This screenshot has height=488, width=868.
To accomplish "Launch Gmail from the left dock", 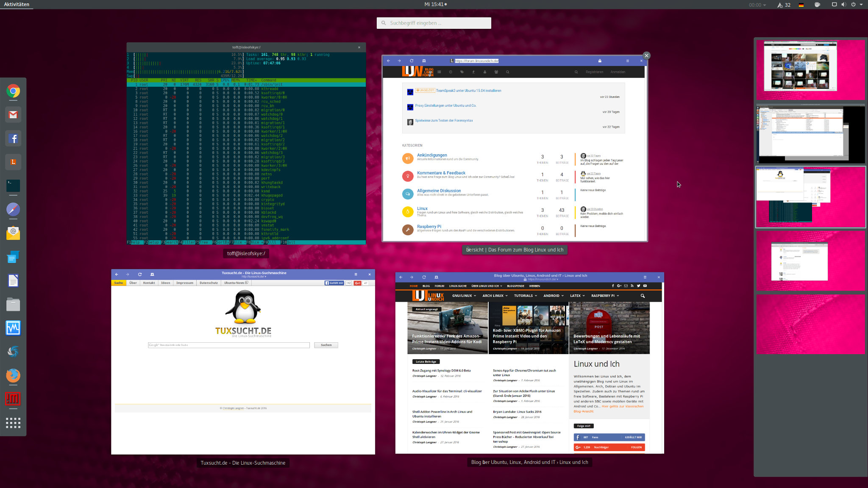I will (x=13, y=115).
